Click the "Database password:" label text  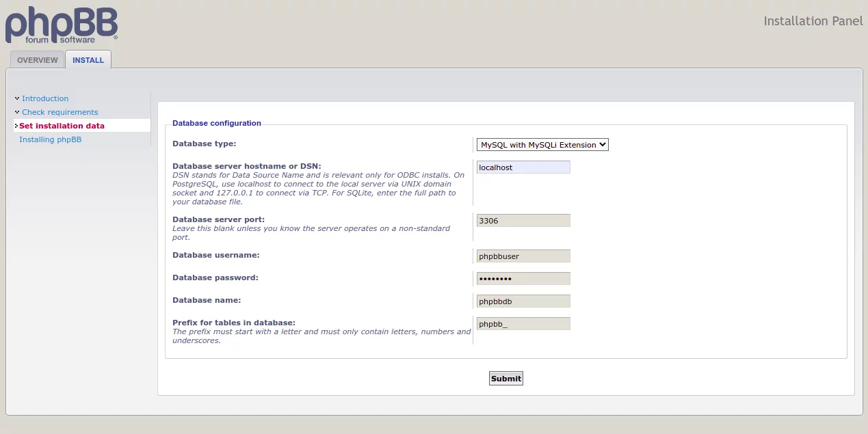pos(215,277)
